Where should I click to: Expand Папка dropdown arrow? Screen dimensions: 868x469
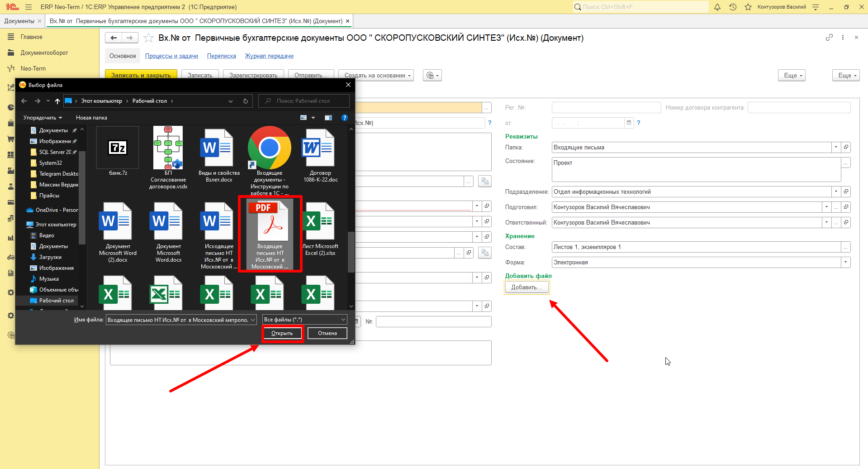(x=836, y=147)
